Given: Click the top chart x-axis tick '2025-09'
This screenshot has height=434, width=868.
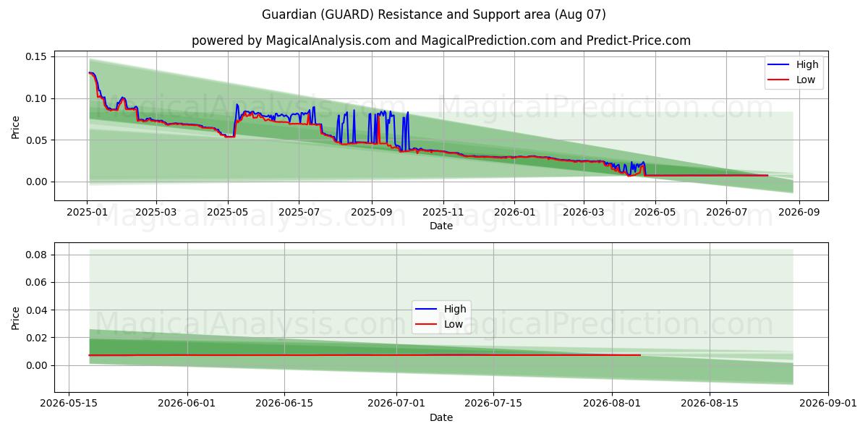Looking at the screenshot, I should [x=372, y=213].
